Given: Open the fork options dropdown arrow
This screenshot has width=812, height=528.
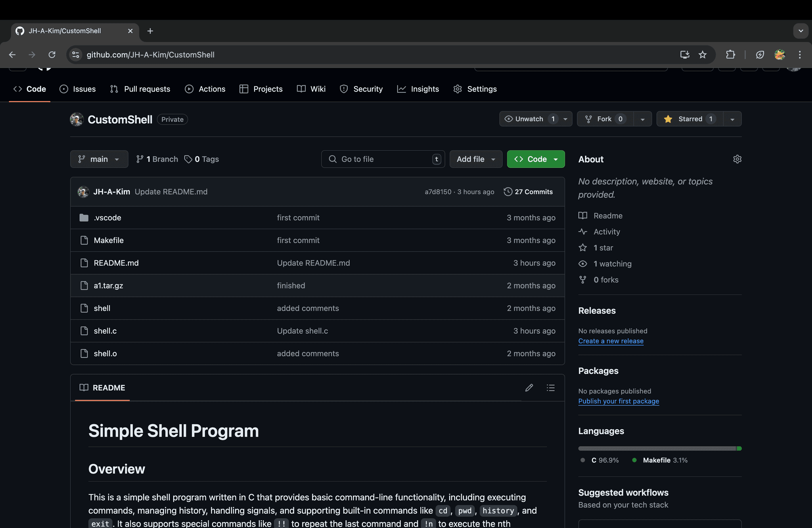Looking at the screenshot, I should tap(642, 119).
